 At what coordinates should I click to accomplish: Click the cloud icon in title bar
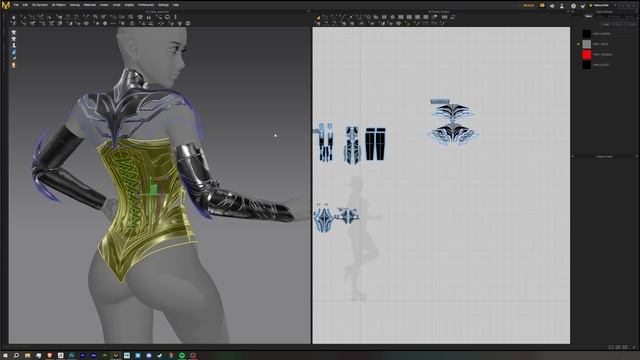point(542,5)
